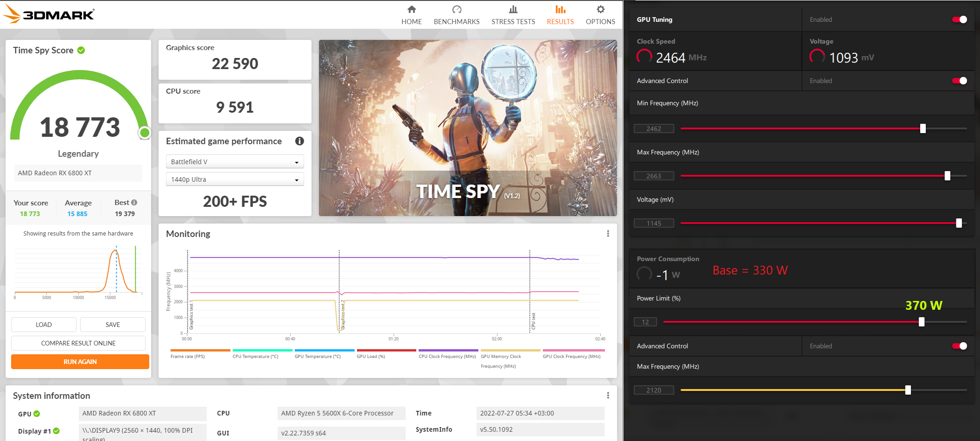Toggle CPU Temperature legend series
The width and height of the screenshot is (980, 441).
pos(262,354)
